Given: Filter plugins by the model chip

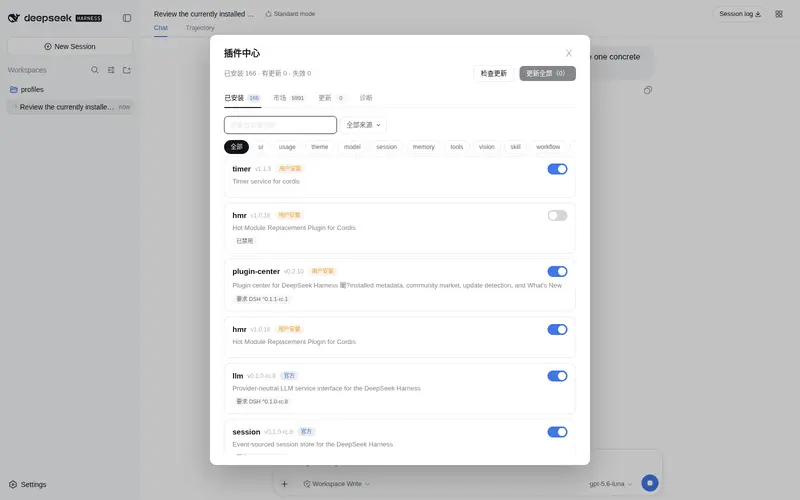Looking at the screenshot, I should point(352,147).
